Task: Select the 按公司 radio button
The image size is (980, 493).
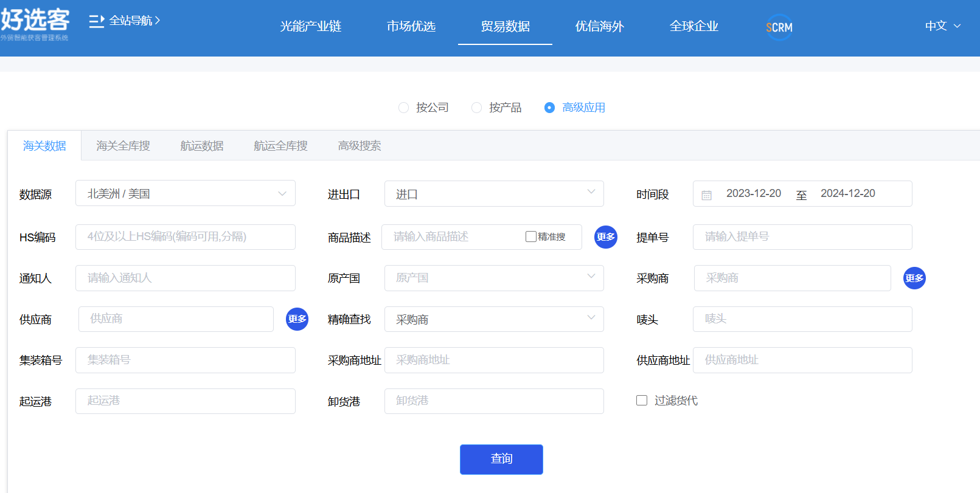Action: click(403, 108)
